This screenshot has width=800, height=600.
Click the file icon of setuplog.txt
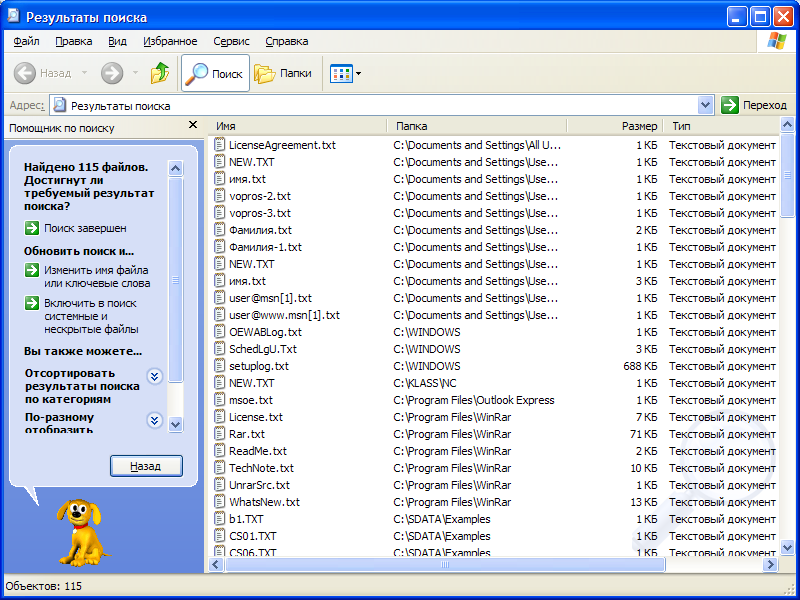(219, 366)
